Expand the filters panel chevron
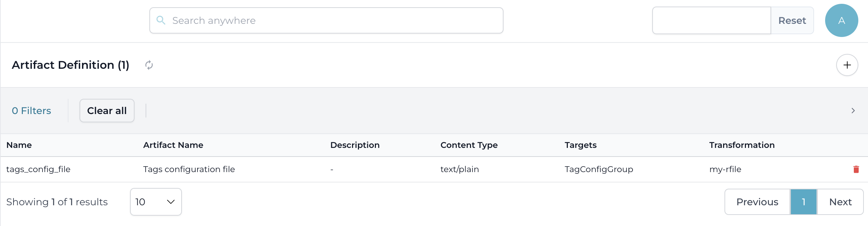Image resolution: width=868 pixels, height=226 pixels. pos(853,111)
